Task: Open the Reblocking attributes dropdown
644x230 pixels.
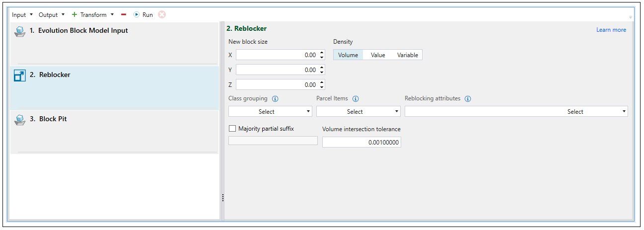Action: tap(516, 112)
